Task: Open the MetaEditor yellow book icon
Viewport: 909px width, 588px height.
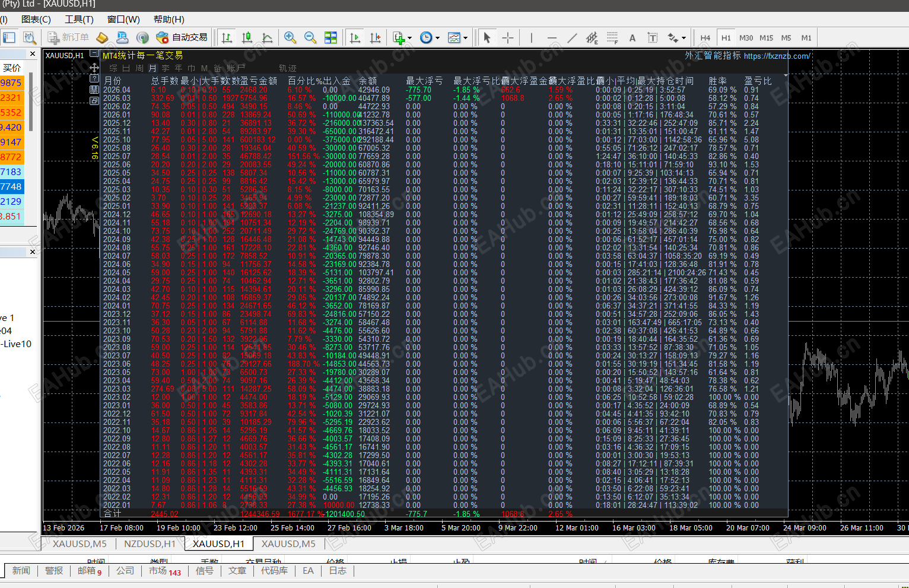Action: click(x=102, y=37)
